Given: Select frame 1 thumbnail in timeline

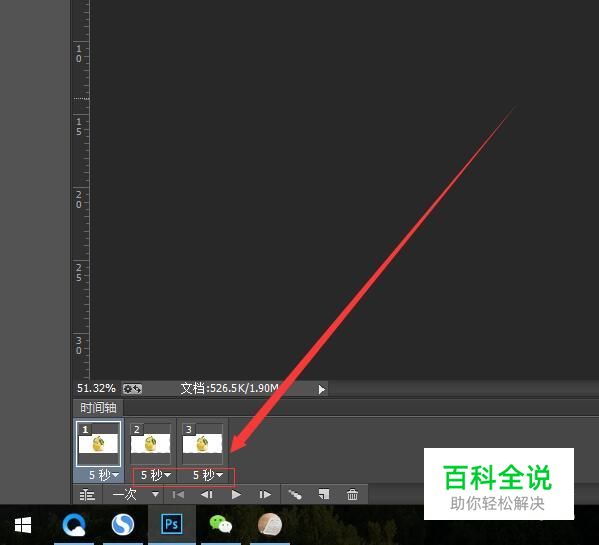Looking at the screenshot, I should 98,443.
